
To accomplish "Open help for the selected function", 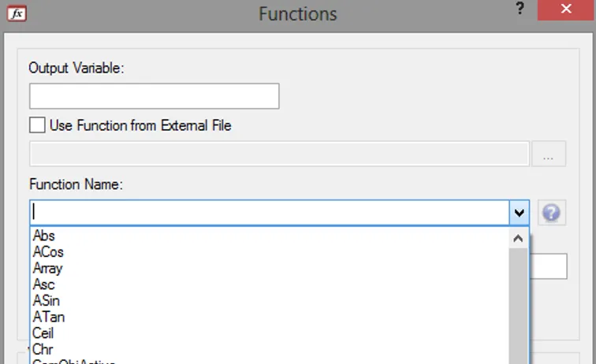I will pos(551,213).
